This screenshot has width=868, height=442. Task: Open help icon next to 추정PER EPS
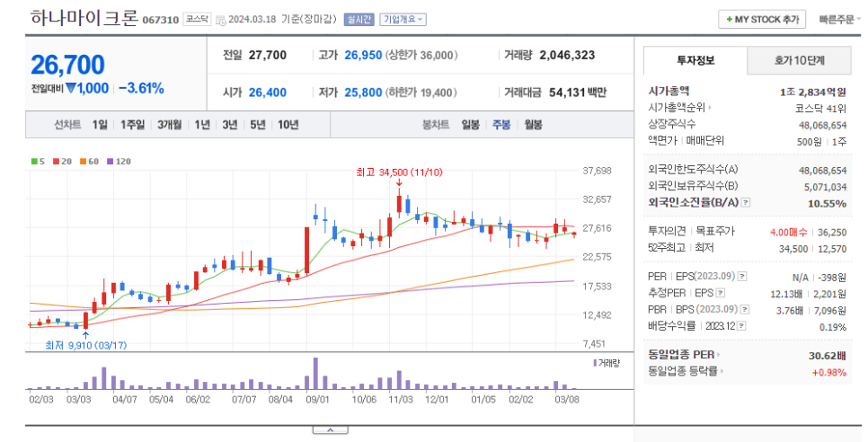(721, 293)
